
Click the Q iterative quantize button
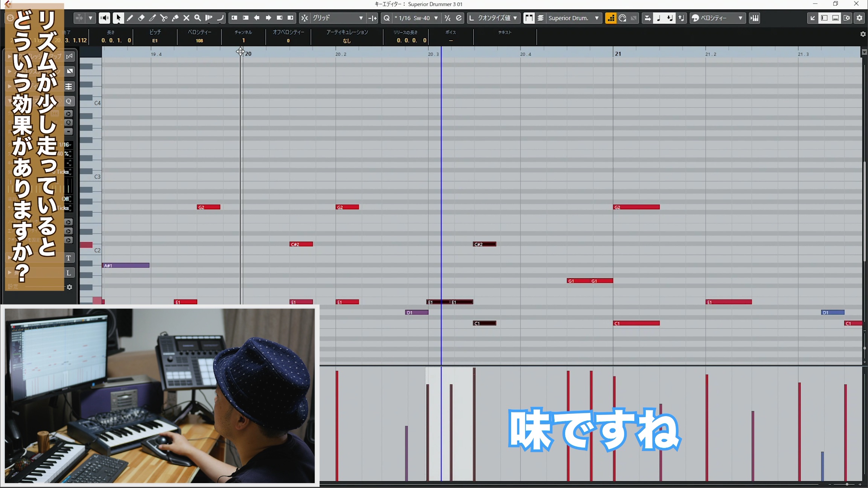click(387, 18)
